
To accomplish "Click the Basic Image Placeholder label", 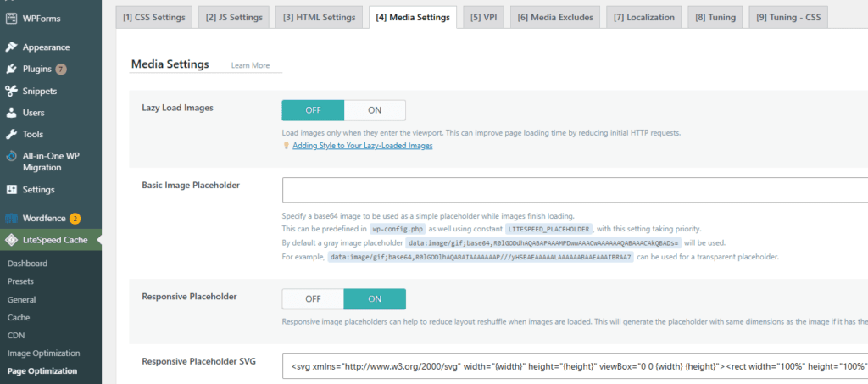I will pos(191,186).
